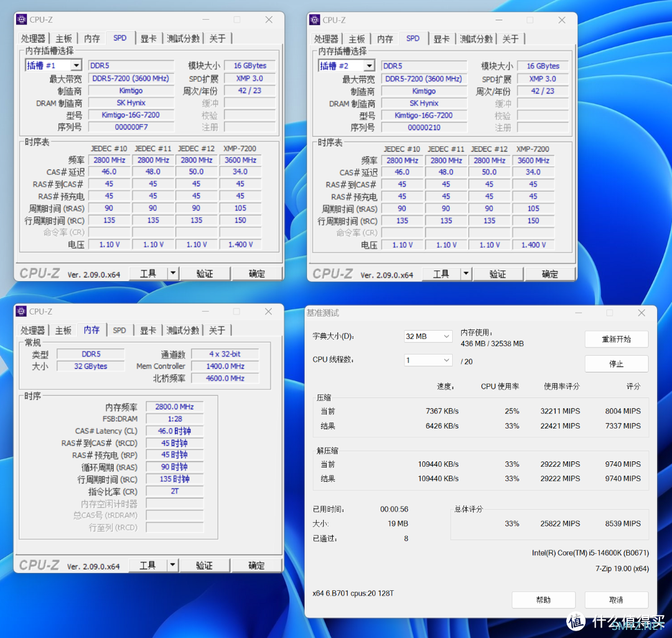The image size is (672, 638).
Task: Click CPU-Z app icon in slot #1 window
Action: click(x=21, y=20)
